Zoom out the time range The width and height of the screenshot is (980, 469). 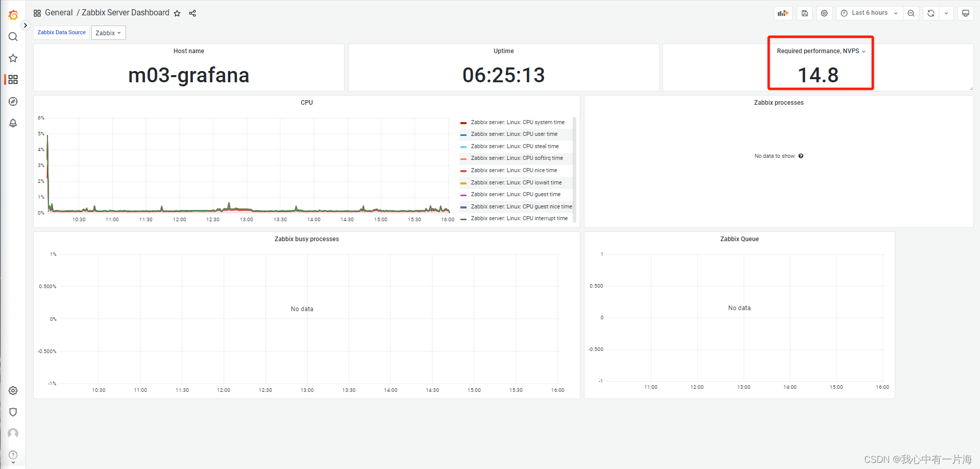click(x=911, y=13)
